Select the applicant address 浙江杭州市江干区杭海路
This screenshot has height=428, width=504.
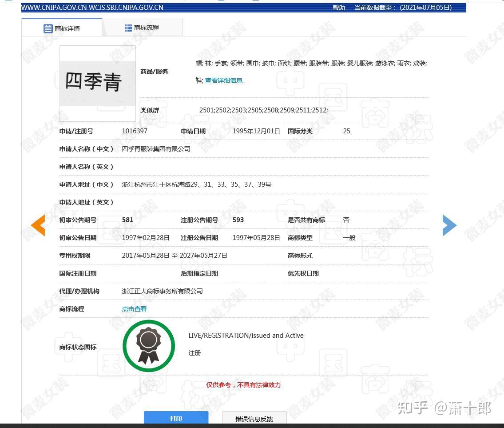point(197,184)
